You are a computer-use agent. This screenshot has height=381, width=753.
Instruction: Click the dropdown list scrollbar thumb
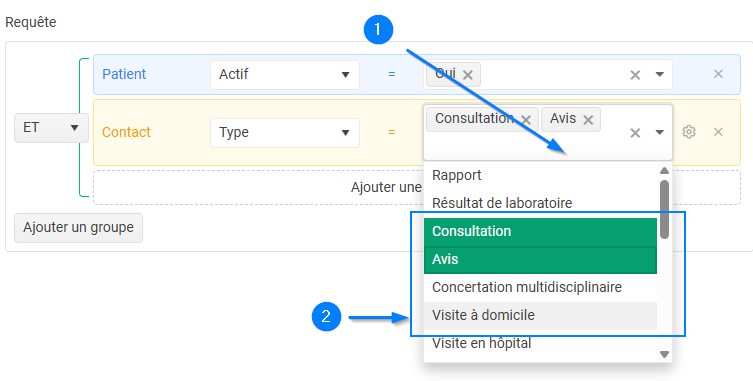(x=665, y=209)
